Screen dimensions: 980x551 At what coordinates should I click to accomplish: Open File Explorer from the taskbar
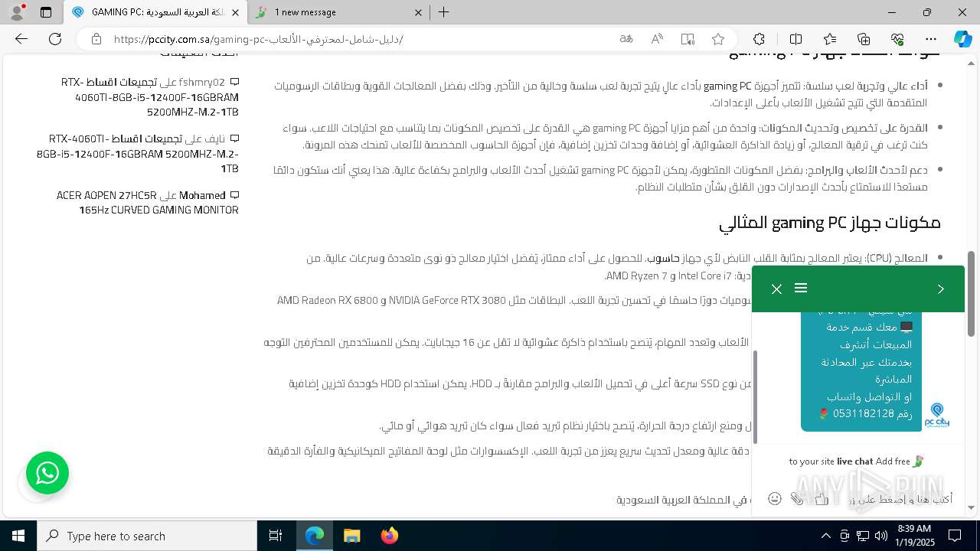pyautogui.click(x=351, y=536)
